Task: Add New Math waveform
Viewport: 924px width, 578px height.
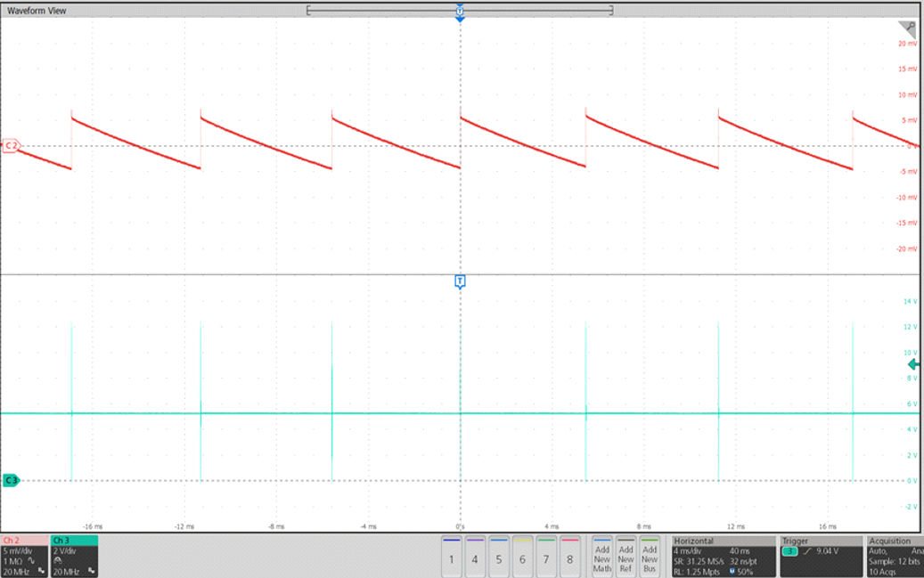Action: tap(602, 556)
